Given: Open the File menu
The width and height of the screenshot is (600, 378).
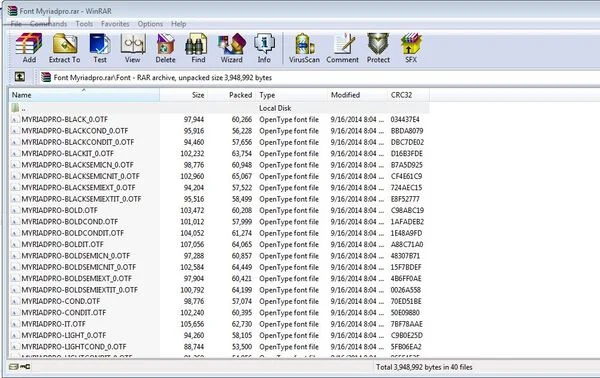Looking at the screenshot, I should [x=16, y=24].
